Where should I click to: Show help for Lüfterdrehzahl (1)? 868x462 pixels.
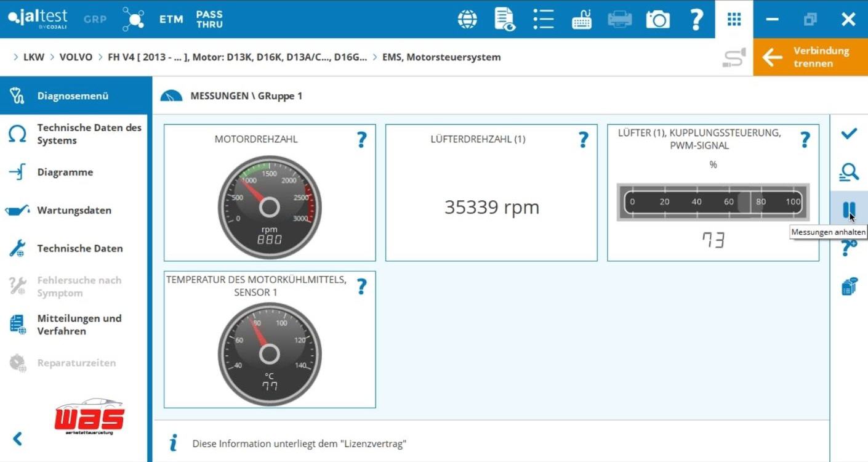(583, 140)
